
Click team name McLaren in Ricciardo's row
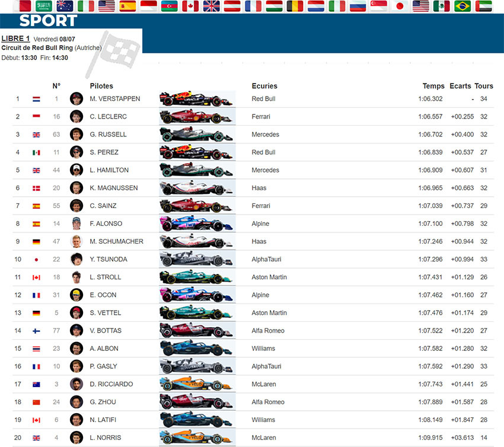(264, 384)
